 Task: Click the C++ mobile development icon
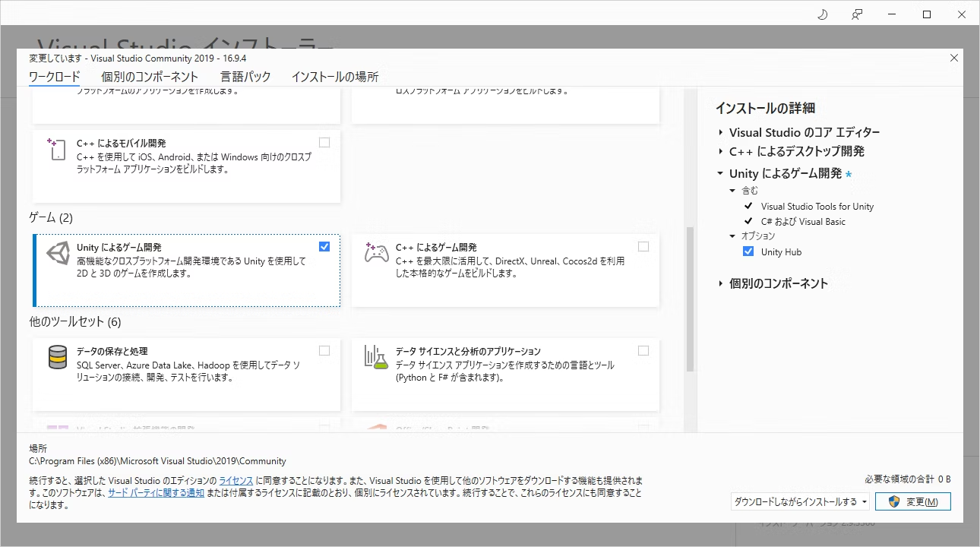[x=58, y=149]
